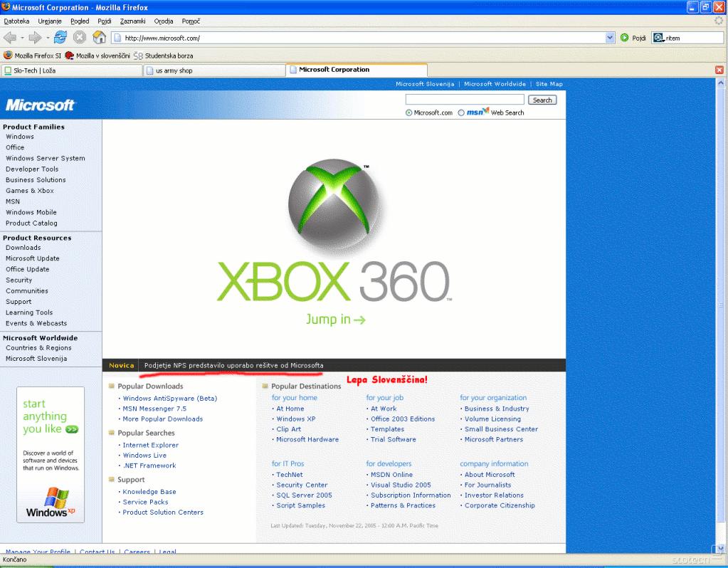
Task: Click the Forward arrow navigation button
Action: tap(36, 38)
